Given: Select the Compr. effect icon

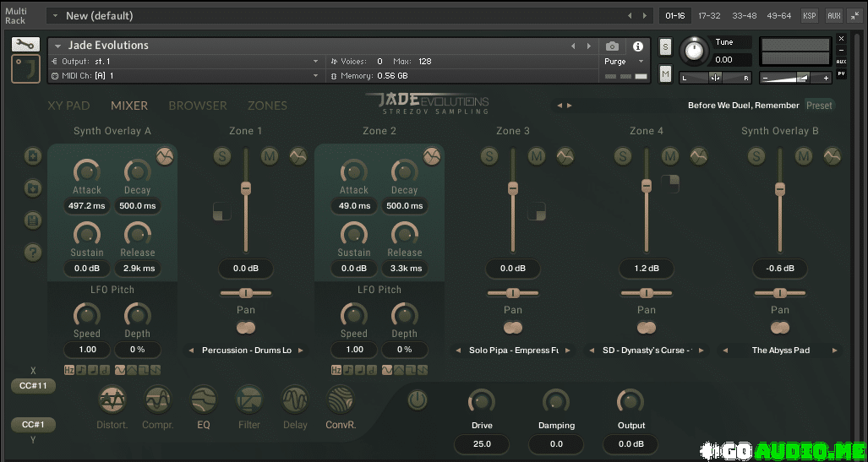Looking at the screenshot, I should point(158,399).
